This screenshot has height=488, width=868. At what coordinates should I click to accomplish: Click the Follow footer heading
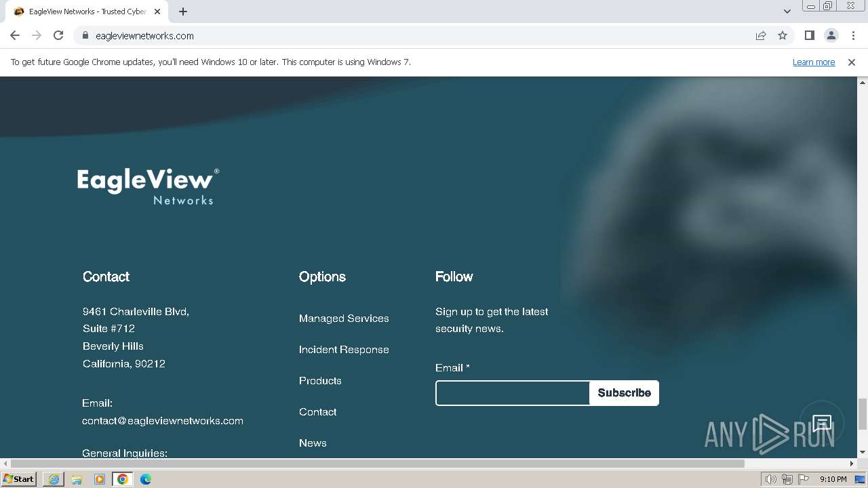coord(454,277)
